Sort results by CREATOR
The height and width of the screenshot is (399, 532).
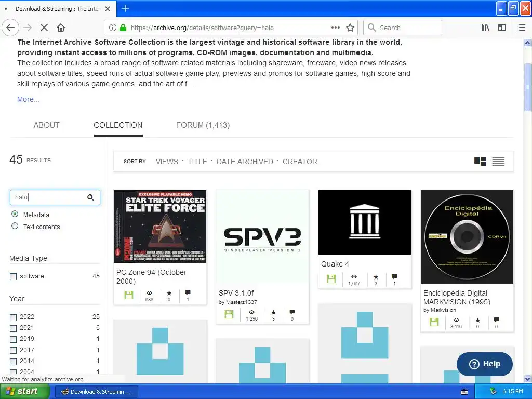pyautogui.click(x=300, y=162)
